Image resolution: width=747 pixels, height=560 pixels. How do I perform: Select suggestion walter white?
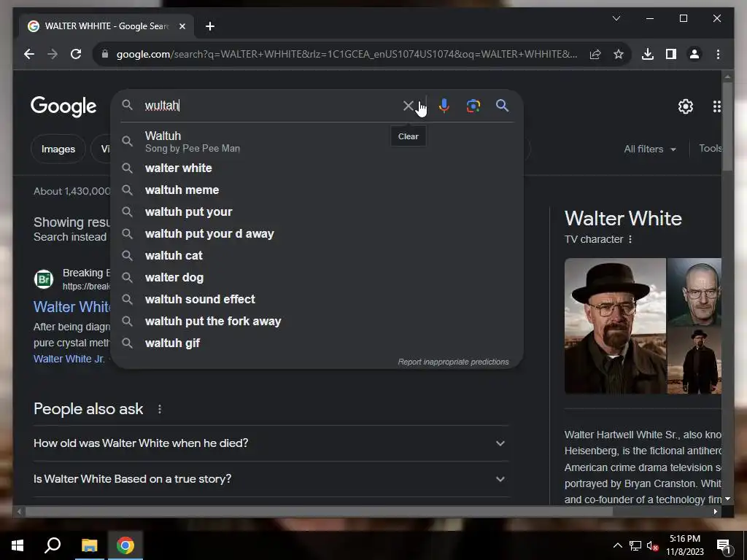coord(317,168)
